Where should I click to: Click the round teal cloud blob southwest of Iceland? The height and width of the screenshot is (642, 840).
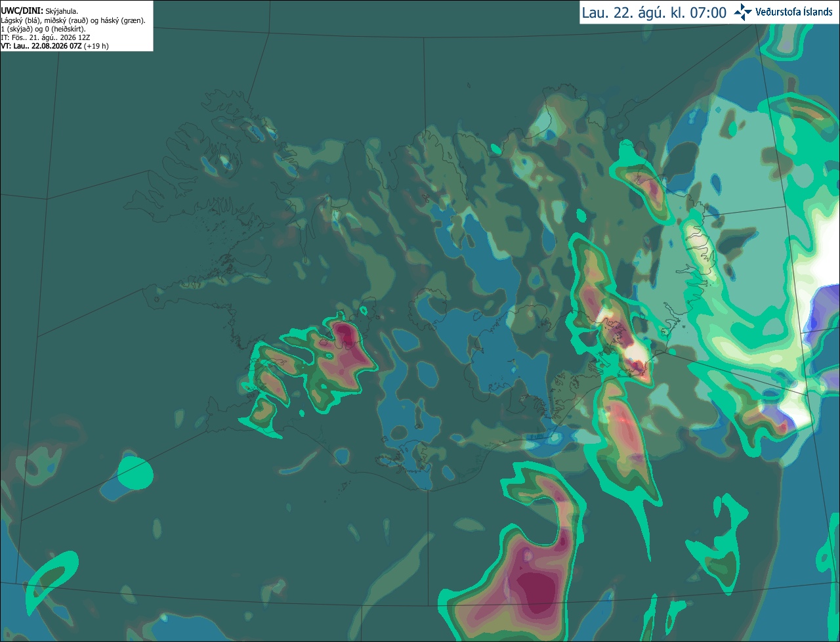[135, 472]
